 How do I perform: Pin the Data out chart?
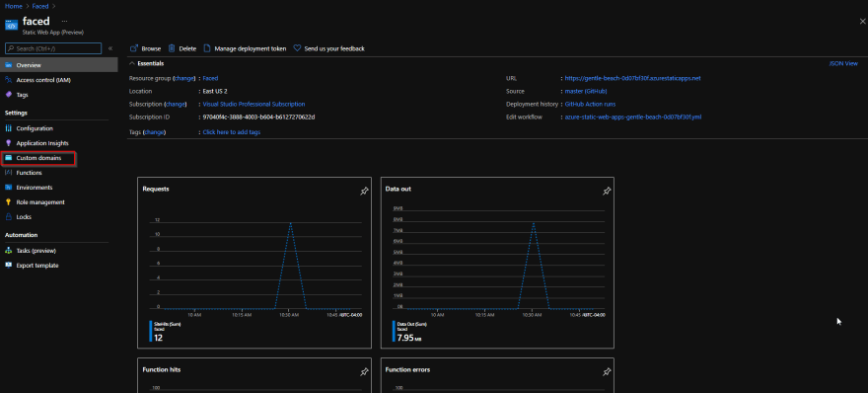pyautogui.click(x=607, y=191)
